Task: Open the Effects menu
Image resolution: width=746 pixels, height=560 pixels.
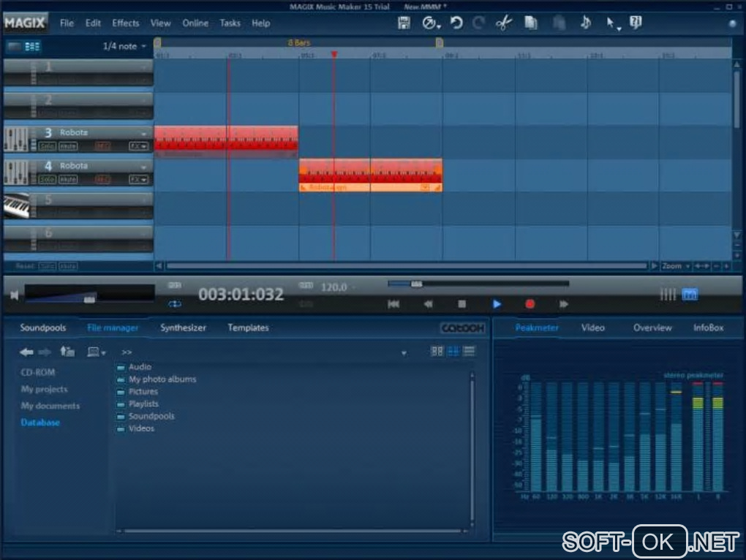Action: [126, 23]
